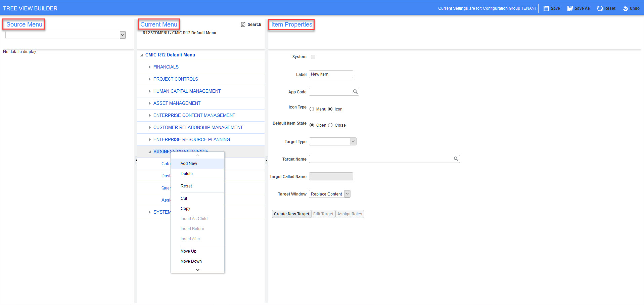The height and width of the screenshot is (305, 644).
Task: Click the Save icon in the toolbar
Action: pyautogui.click(x=546, y=8)
